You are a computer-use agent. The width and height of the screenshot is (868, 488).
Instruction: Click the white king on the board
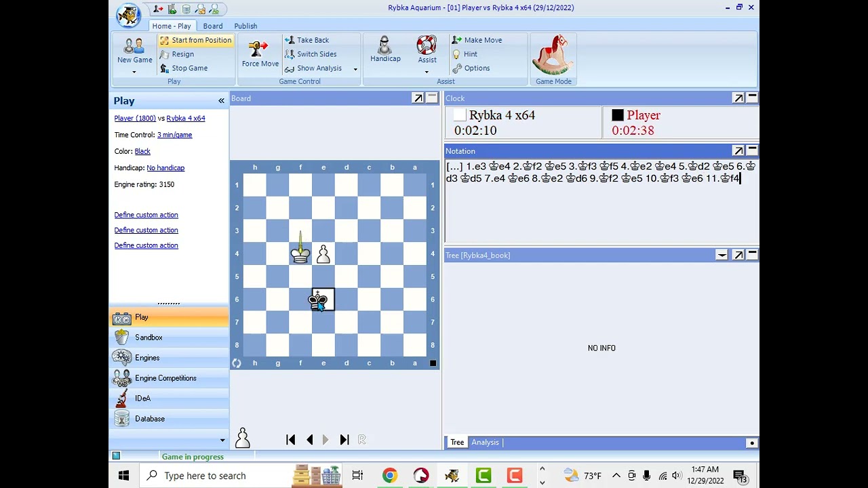[300, 254]
